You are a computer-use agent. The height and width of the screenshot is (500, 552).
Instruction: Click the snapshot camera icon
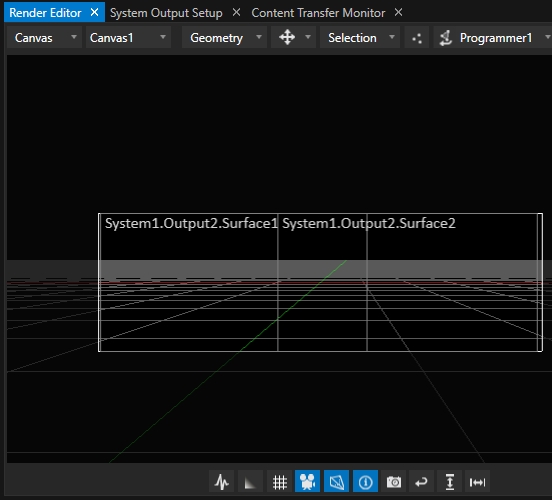click(x=394, y=481)
